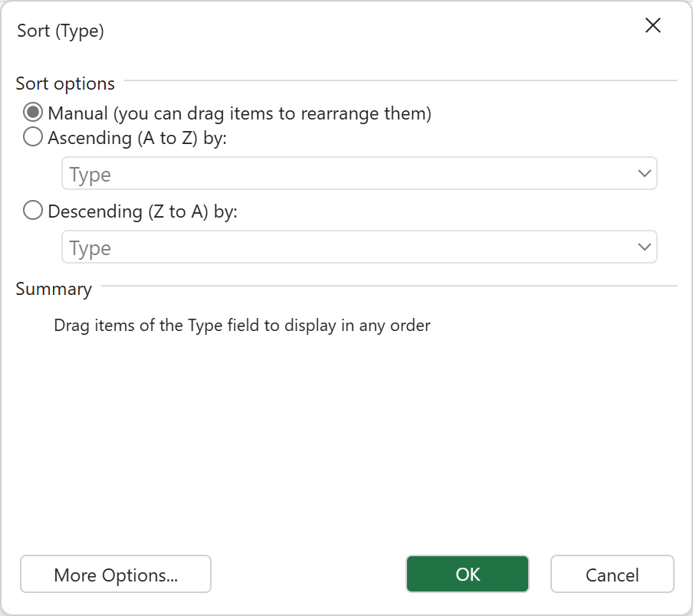The image size is (693, 616).
Task: Open the More Options... dialog
Action: tap(116, 575)
